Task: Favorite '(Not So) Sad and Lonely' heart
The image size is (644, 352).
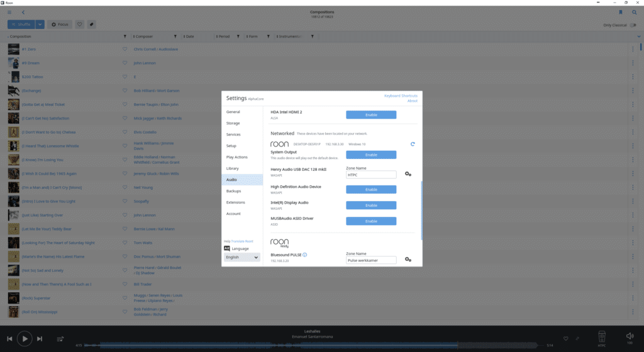Action: click(x=125, y=270)
